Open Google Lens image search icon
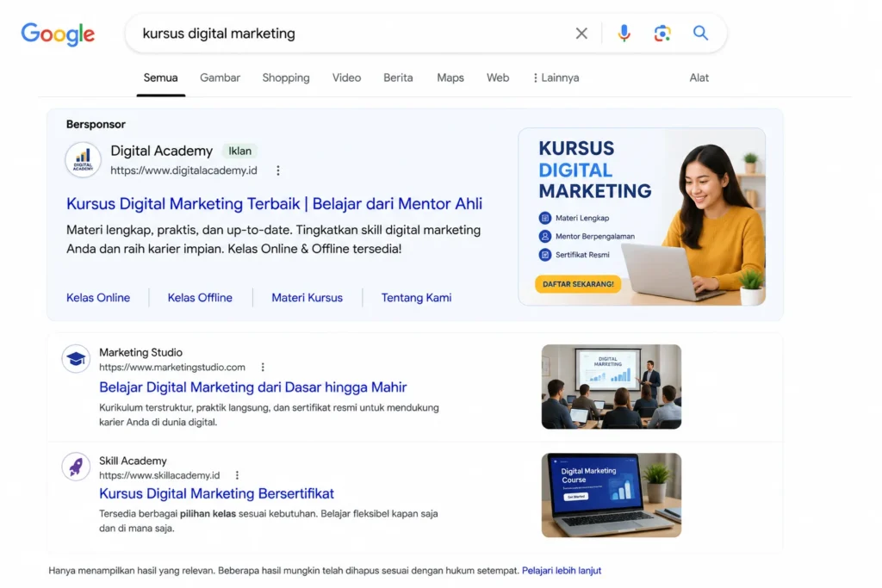The height and width of the screenshot is (588, 882). [x=662, y=34]
